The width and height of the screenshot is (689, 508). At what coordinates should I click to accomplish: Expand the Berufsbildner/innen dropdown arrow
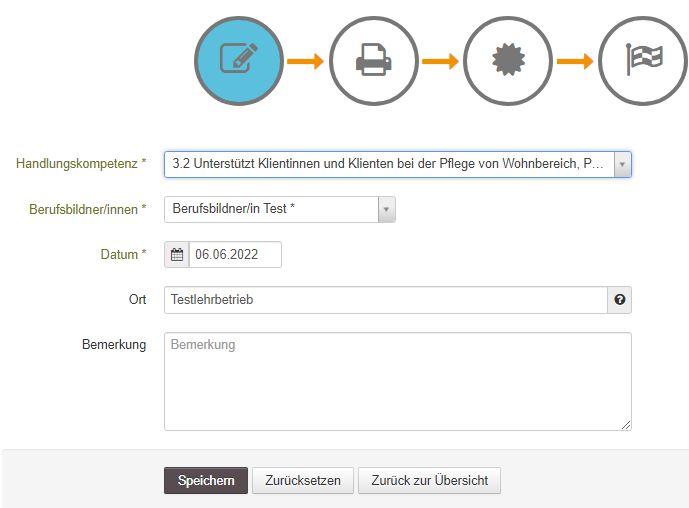387,209
